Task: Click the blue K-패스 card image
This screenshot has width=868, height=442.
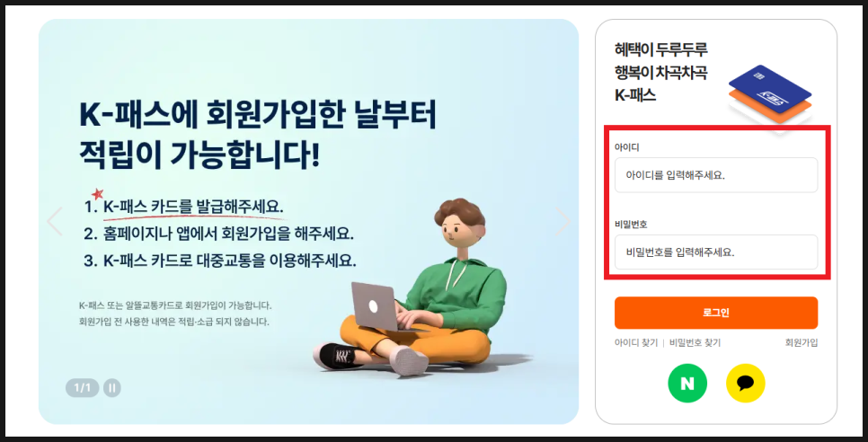Action: click(x=769, y=90)
